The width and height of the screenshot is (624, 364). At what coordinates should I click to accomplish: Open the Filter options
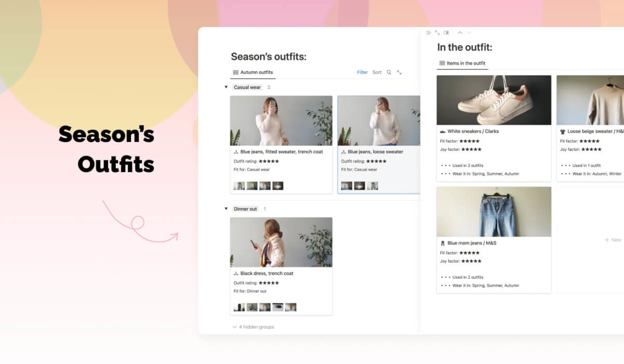[362, 72]
